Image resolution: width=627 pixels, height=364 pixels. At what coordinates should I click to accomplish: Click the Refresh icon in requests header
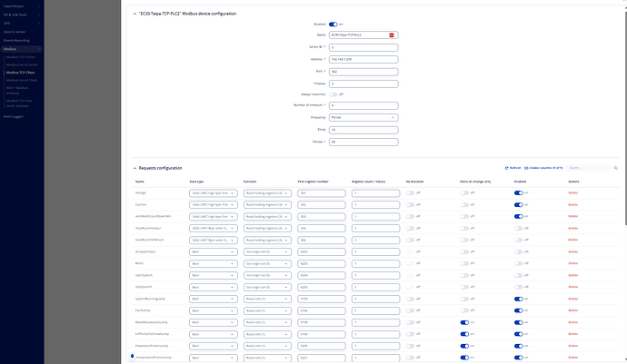pos(507,168)
